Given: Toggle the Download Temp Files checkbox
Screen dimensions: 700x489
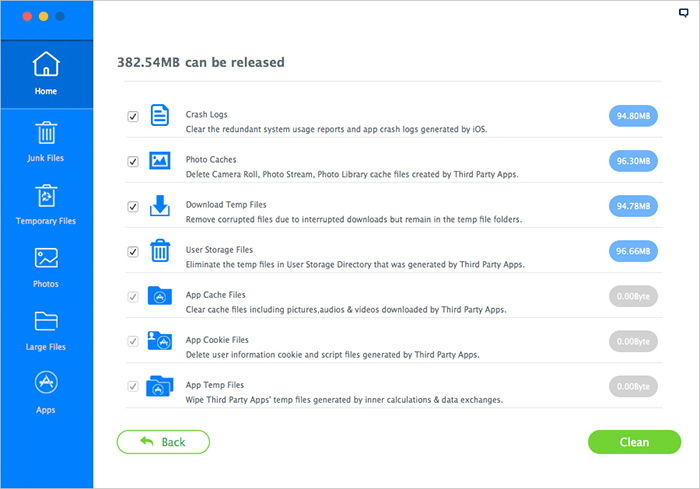Looking at the screenshot, I should (x=133, y=206).
